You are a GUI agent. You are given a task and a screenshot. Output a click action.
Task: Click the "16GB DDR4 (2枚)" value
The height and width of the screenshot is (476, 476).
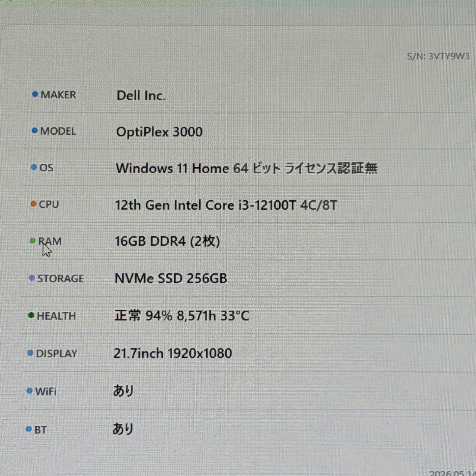click(167, 241)
